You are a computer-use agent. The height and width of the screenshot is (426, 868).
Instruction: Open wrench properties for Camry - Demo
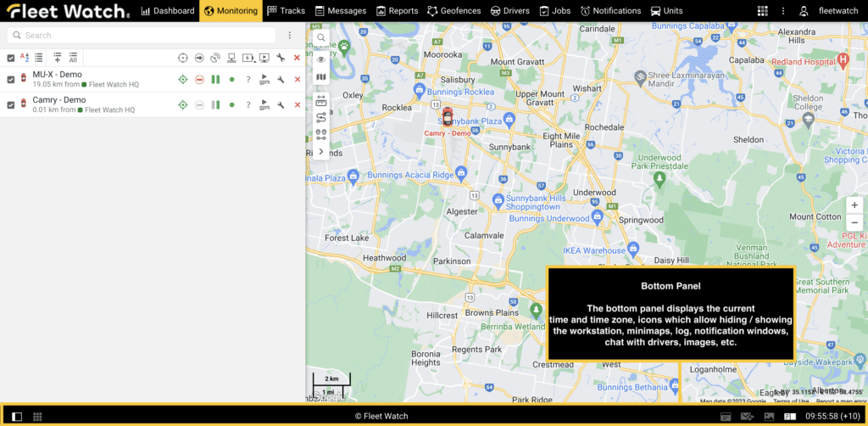281,105
